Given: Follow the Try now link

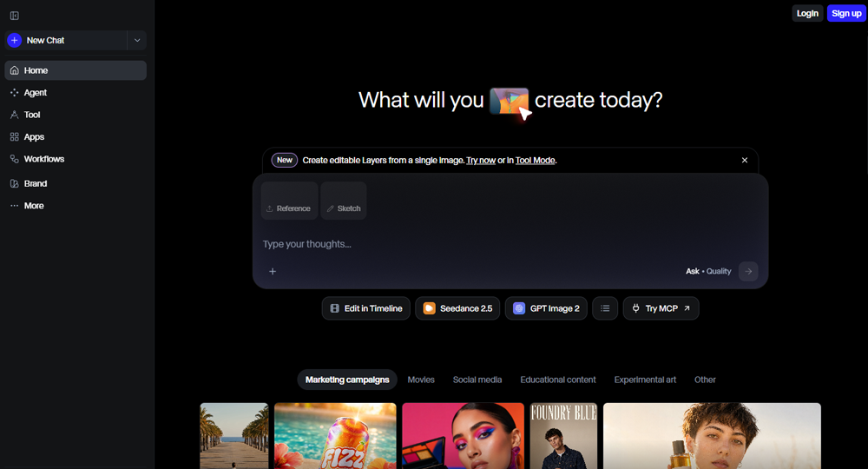Looking at the screenshot, I should (481, 161).
